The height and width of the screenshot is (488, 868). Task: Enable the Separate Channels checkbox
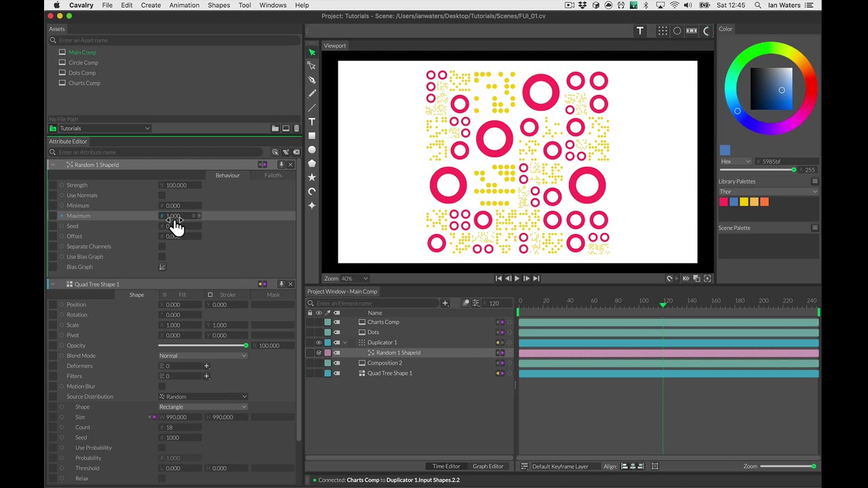[162, 247]
